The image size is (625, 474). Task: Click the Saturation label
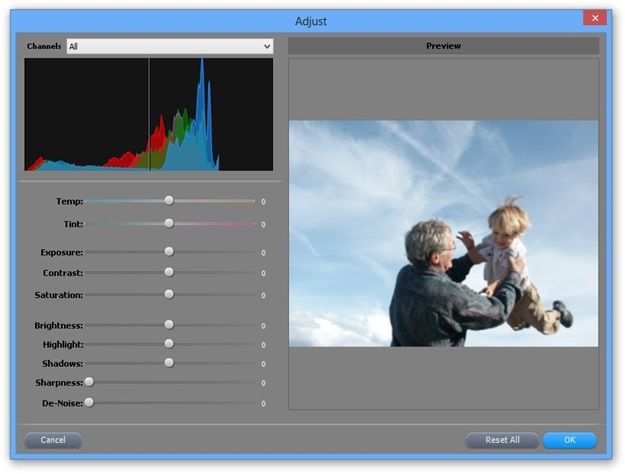[59, 295]
